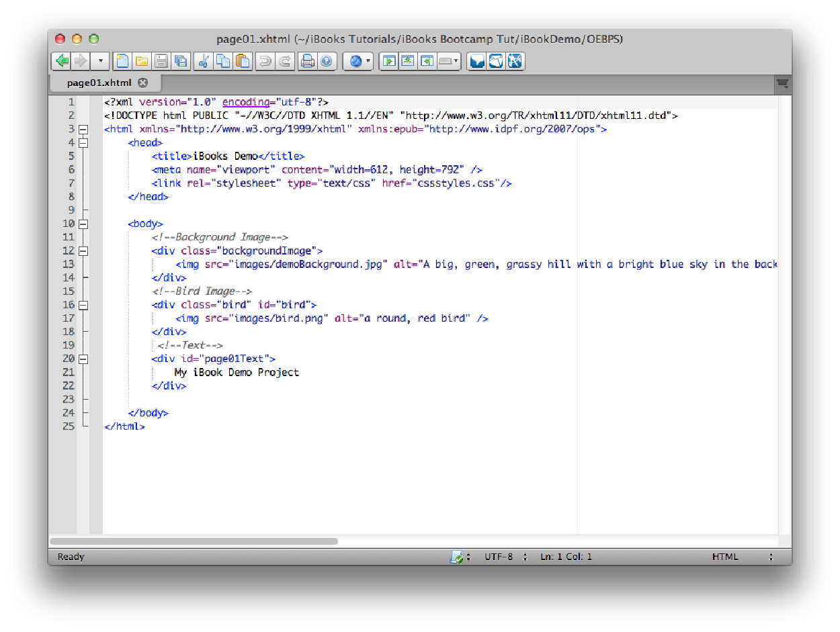Click the Background Image comment line
Image resolution: width=840 pixels, height=632 pixels.
(220, 237)
